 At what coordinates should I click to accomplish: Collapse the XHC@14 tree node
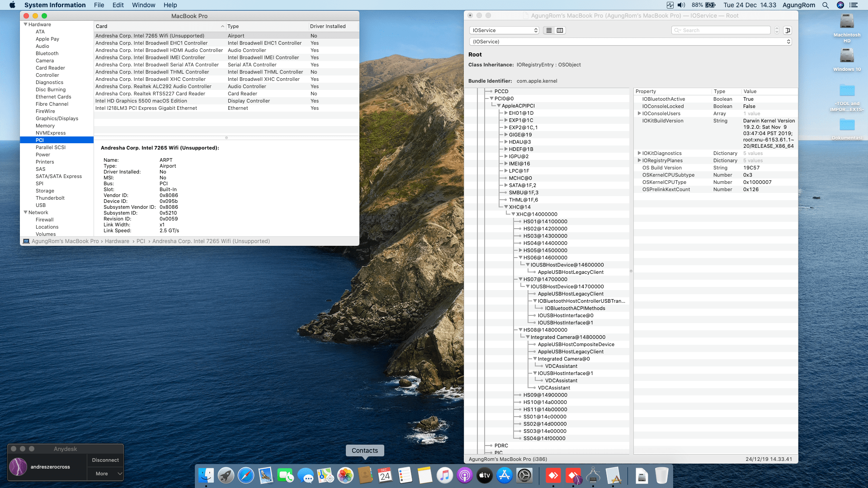[x=506, y=207]
